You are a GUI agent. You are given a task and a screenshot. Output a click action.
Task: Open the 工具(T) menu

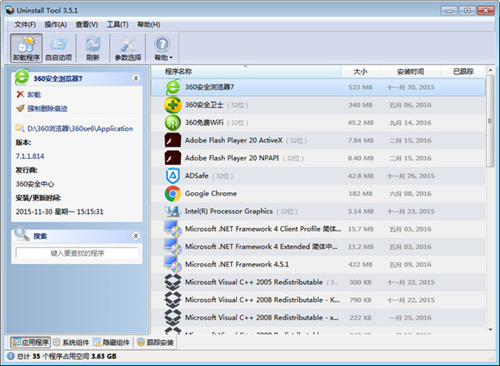[117, 25]
